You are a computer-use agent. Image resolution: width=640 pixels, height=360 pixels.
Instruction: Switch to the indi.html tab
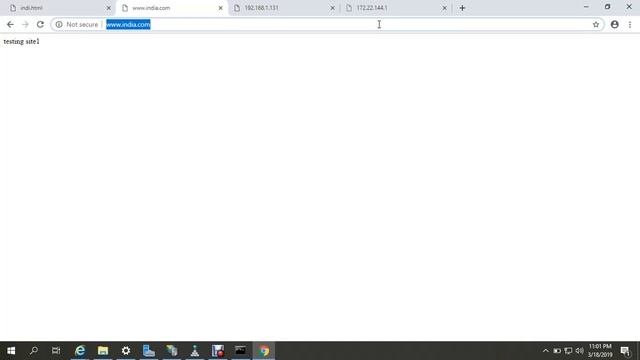coord(57,8)
